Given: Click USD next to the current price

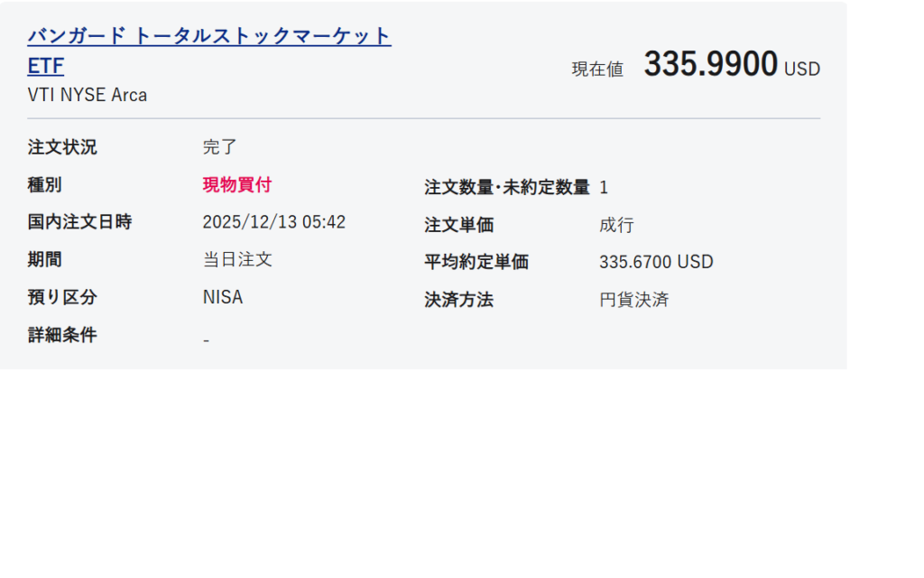Looking at the screenshot, I should 802,70.
